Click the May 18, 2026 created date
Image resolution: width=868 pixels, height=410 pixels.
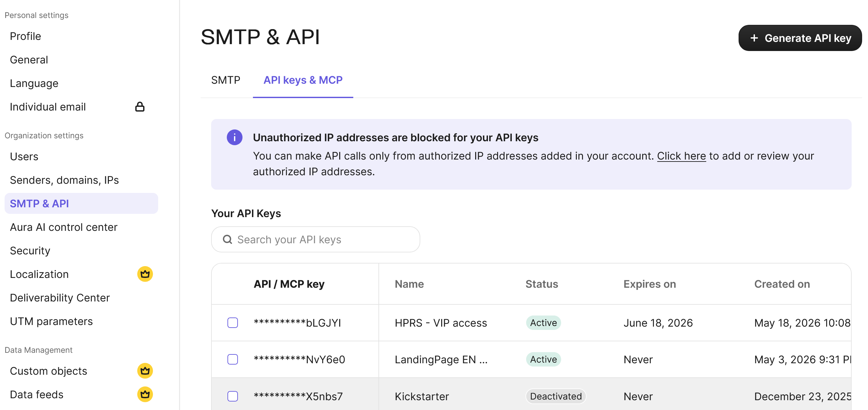pyautogui.click(x=802, y=323)
